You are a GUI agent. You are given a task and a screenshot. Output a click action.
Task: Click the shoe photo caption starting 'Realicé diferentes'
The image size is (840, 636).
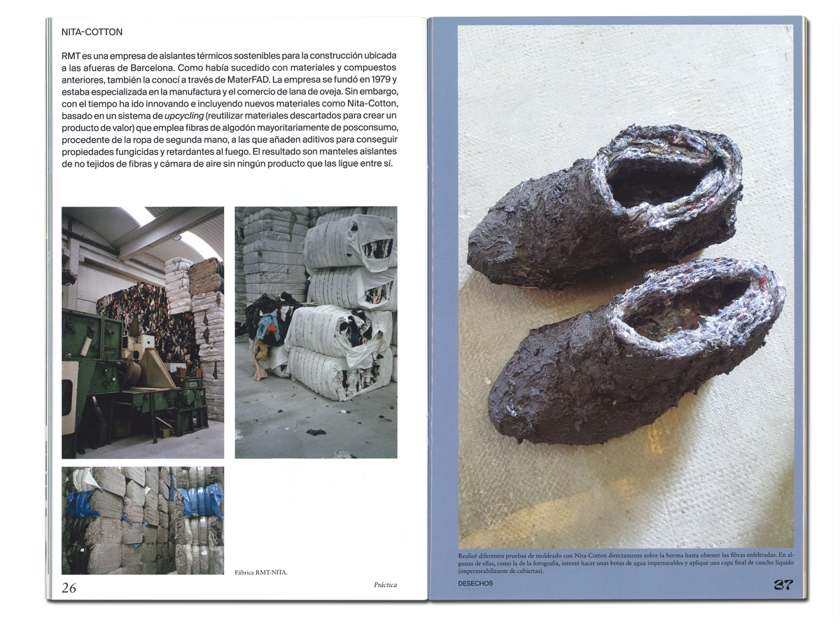(x=625, y=563)
